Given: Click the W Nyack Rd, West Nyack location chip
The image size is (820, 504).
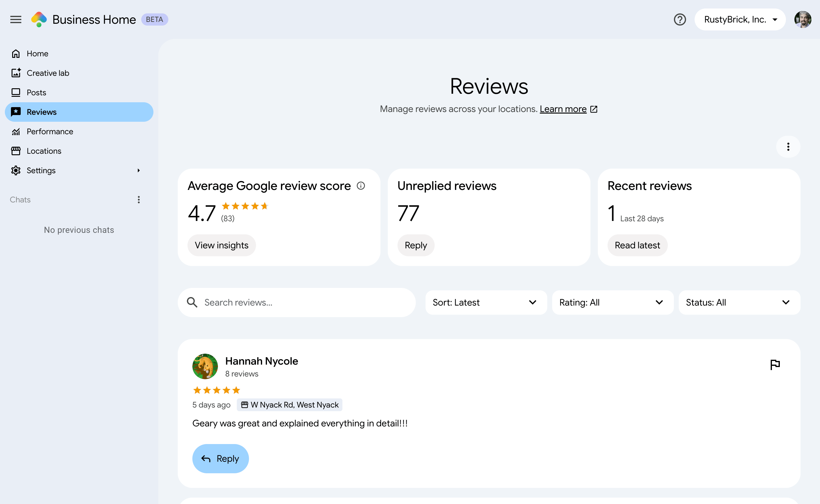Looking at the screenshot, I should coord(289,405).
